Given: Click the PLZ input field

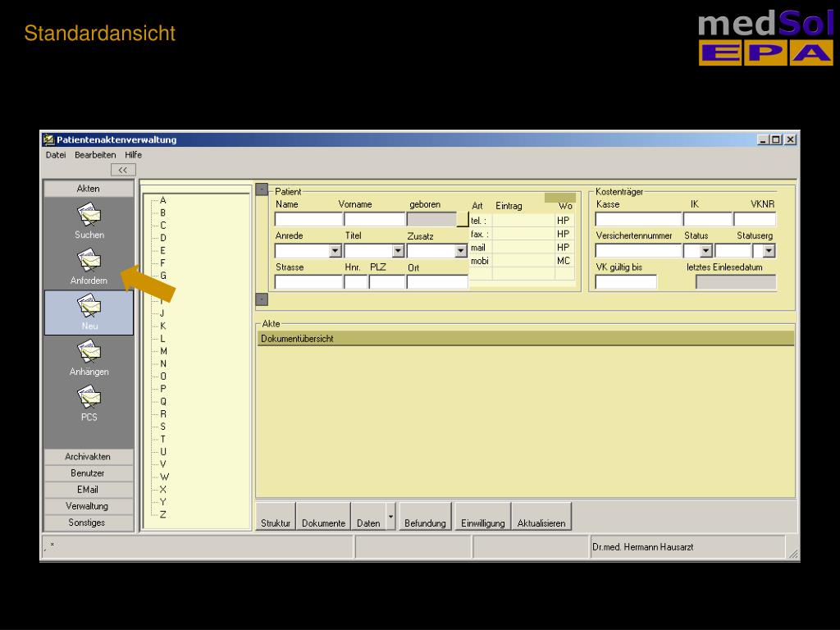Looking at the screenshot, I should pos(387,282).
